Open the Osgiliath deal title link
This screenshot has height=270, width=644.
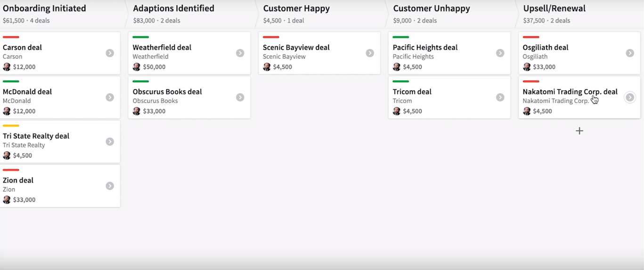click(546, 48)
